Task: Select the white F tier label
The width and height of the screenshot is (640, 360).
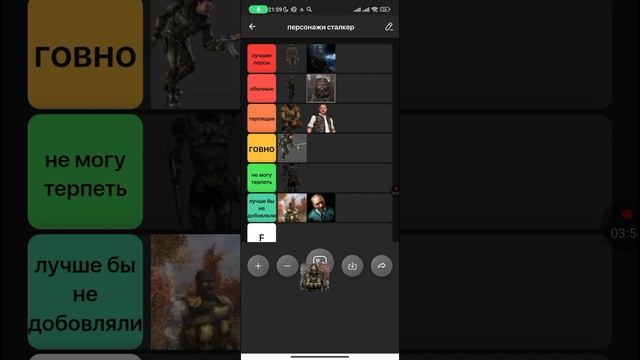Action: pos(262,233)
